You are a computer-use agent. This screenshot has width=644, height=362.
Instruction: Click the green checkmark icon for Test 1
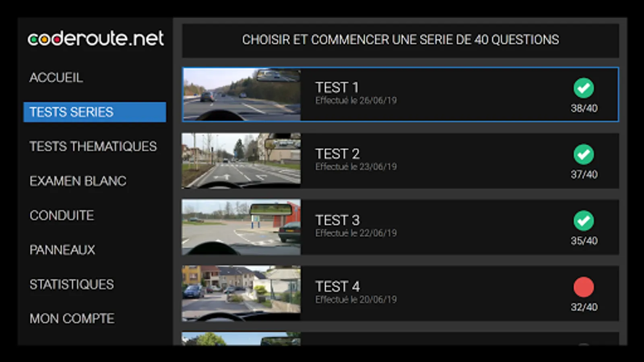point(584,88)
